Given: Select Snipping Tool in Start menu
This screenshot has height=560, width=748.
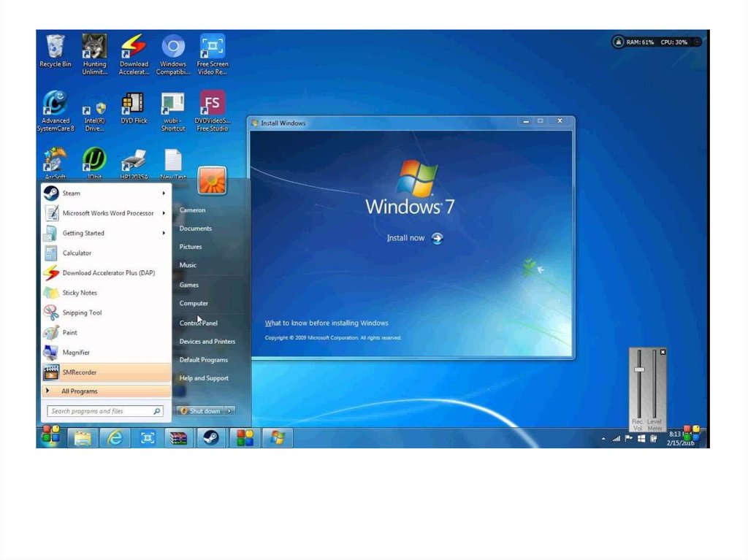Looking at the screenshot, I should [82, 312].
